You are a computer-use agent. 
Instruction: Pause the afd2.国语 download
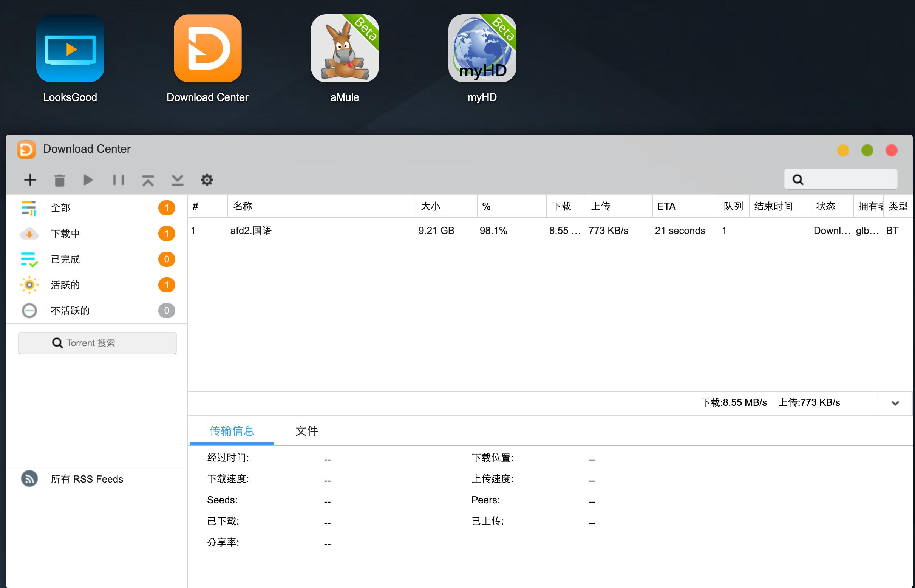pos(118,179)
